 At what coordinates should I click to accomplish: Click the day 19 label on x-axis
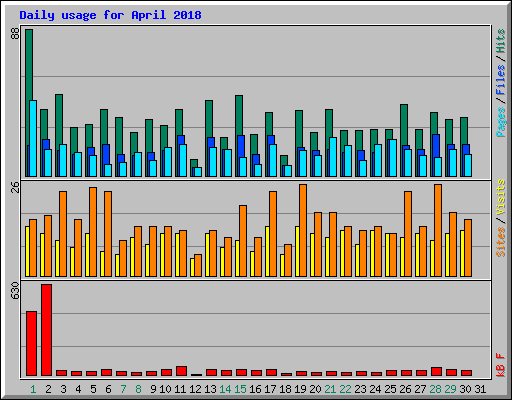pos(300,389)
